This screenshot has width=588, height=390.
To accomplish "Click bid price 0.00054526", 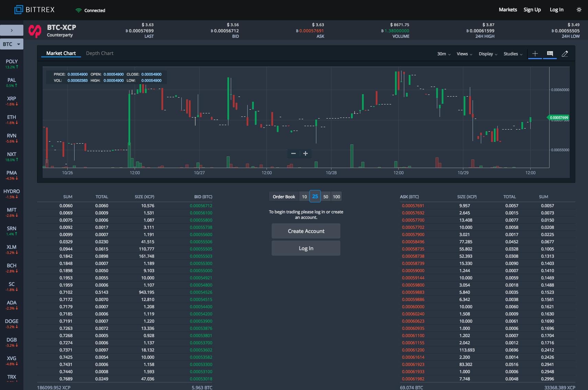I will (x=201, y=292).
